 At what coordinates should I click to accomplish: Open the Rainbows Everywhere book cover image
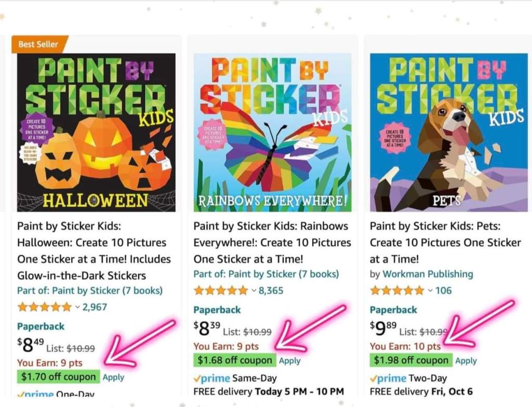tap(272, 133)
